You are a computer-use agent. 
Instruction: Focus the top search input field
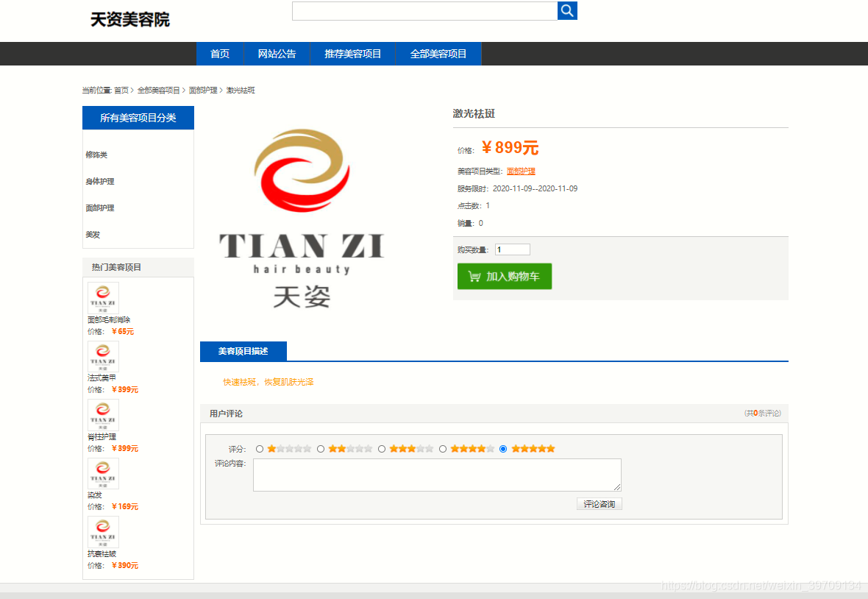click(x=424, y=10)
